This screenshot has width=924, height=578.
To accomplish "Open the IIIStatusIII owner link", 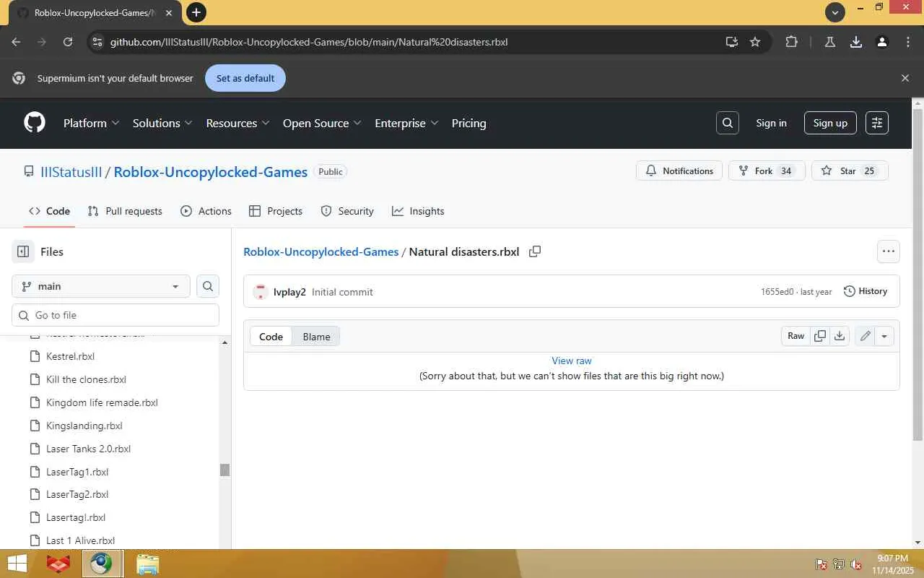I will [71, 172].
